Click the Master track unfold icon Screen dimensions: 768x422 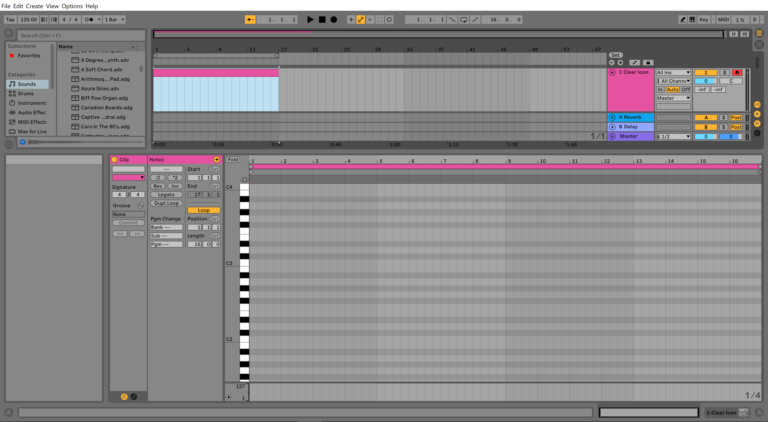[612, 137]
